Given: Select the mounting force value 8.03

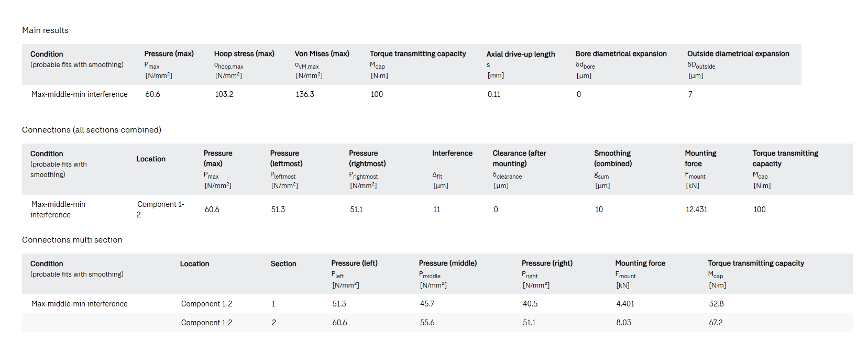Looking at the screenshot, I should (x=623, y=323).
